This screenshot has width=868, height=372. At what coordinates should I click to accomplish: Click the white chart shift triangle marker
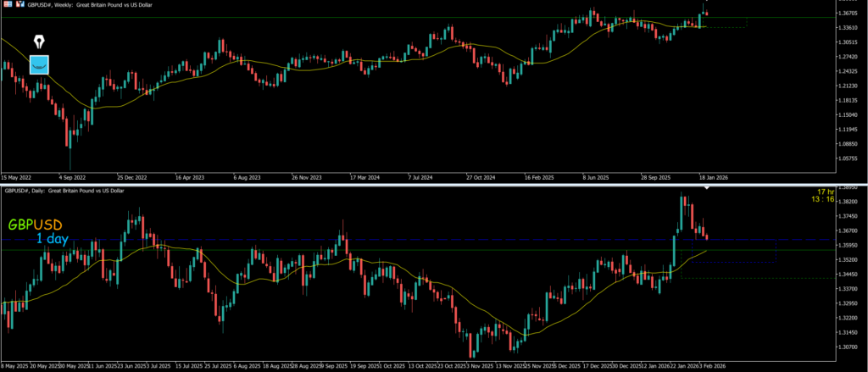[x=707, y=187]
